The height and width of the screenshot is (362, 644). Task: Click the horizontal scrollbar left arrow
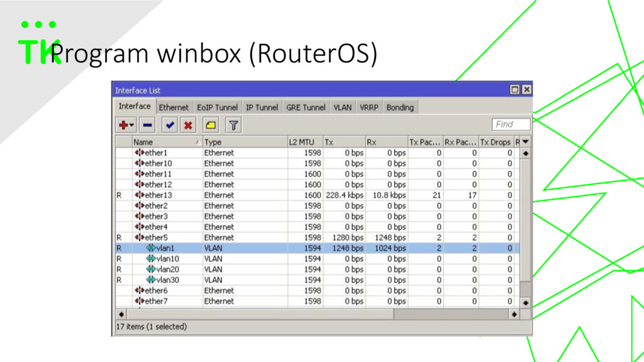pyautogui.click(x=121, y=314)
